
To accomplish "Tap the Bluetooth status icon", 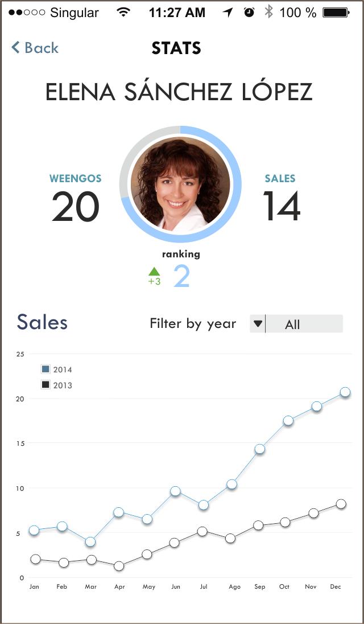I will tap(268, 13).
